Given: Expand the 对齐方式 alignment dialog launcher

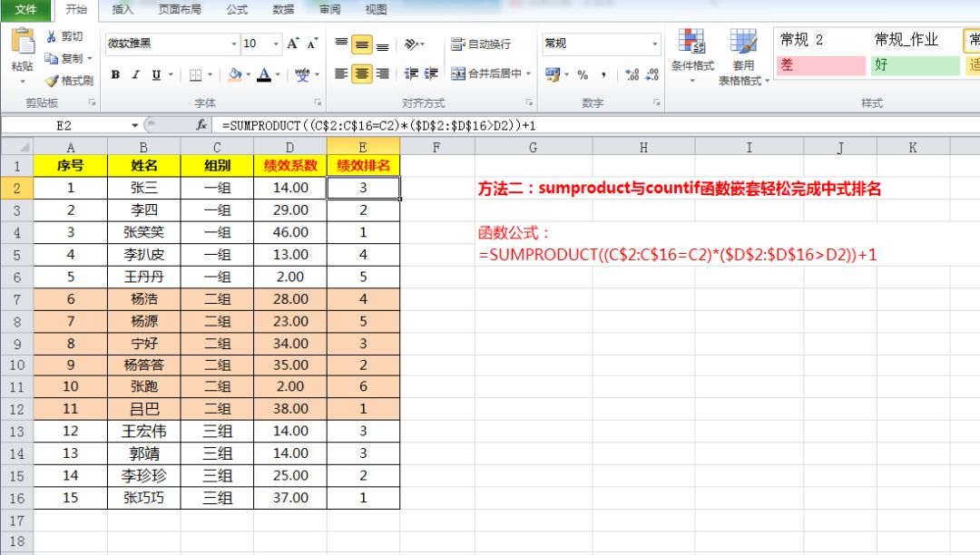Looking at the screenshot, I should coord(529,102).
